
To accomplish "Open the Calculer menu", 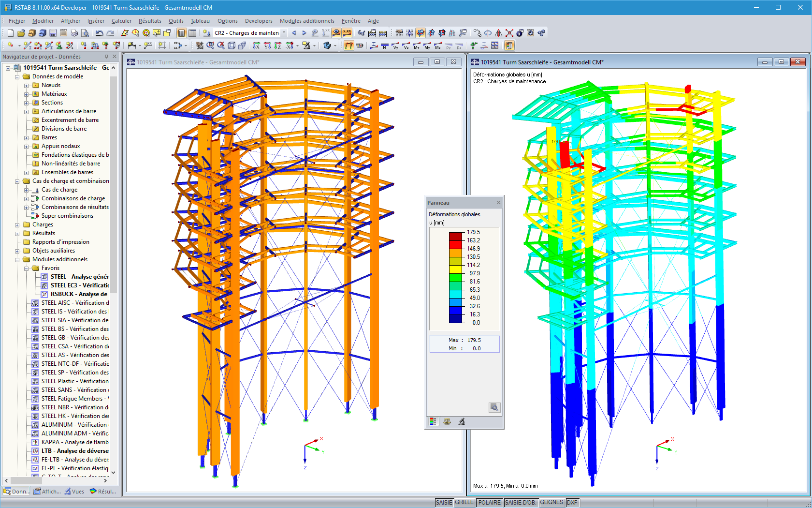I will [121, 21].
